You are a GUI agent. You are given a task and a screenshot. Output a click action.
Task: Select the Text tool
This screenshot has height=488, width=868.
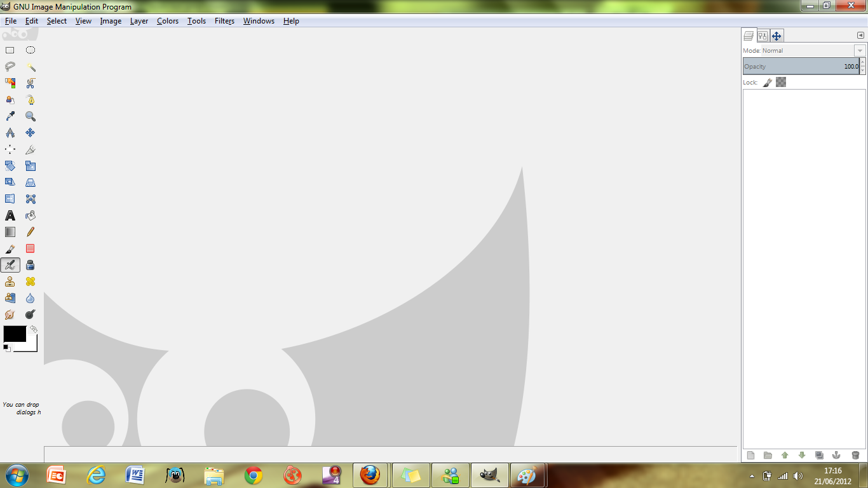tap(10, 215)
